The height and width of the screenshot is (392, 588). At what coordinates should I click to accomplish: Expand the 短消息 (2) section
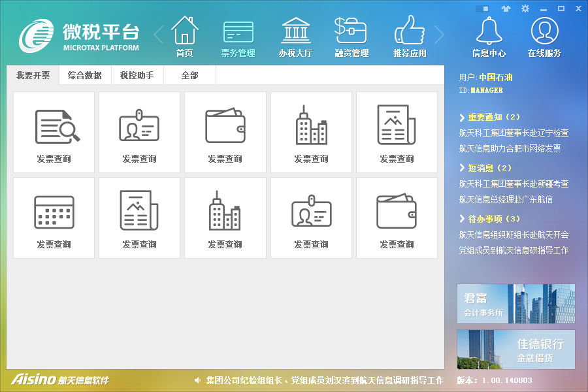point(485,168)
